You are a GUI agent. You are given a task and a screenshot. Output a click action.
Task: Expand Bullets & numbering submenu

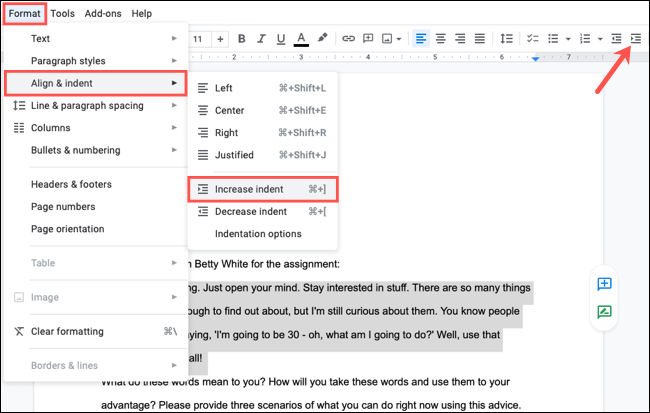tap(95, 150)
